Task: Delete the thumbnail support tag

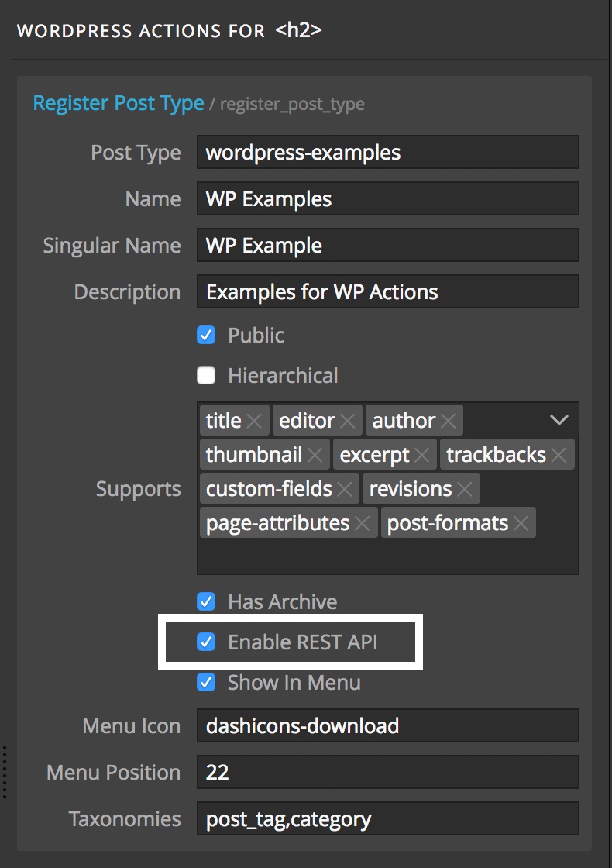Action: click(x=315, y=455)
